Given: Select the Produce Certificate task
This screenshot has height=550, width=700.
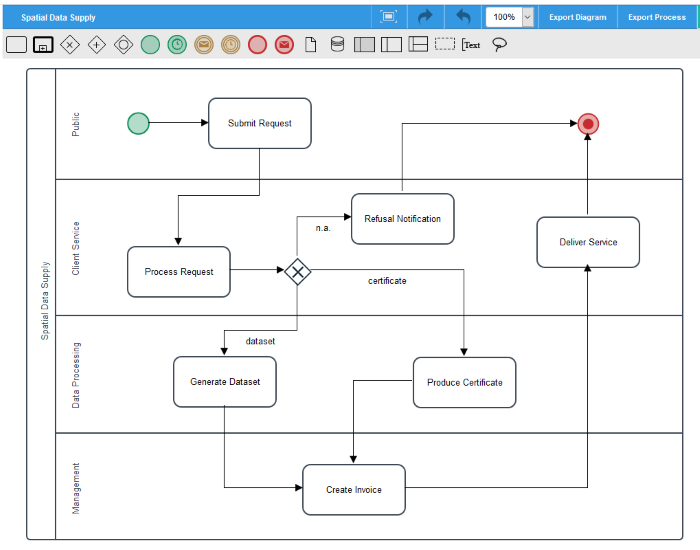Looking at the screenshot, I should point(464,383).
